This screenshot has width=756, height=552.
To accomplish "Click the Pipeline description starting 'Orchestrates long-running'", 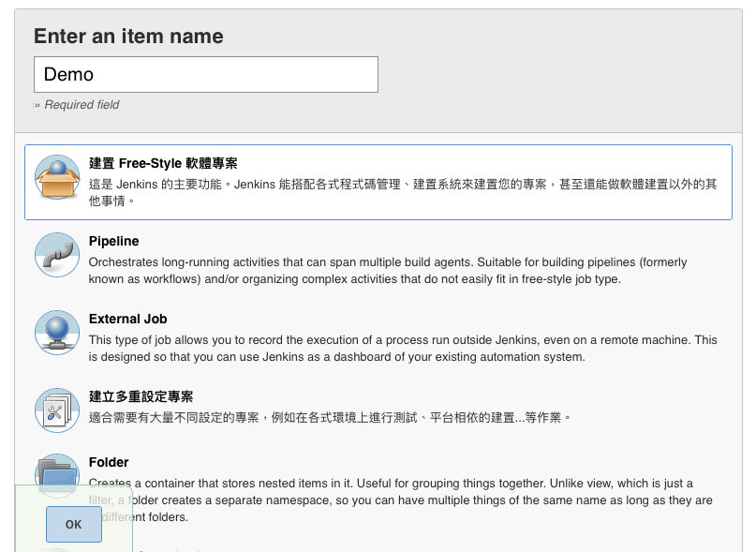I will pos(388,270).
